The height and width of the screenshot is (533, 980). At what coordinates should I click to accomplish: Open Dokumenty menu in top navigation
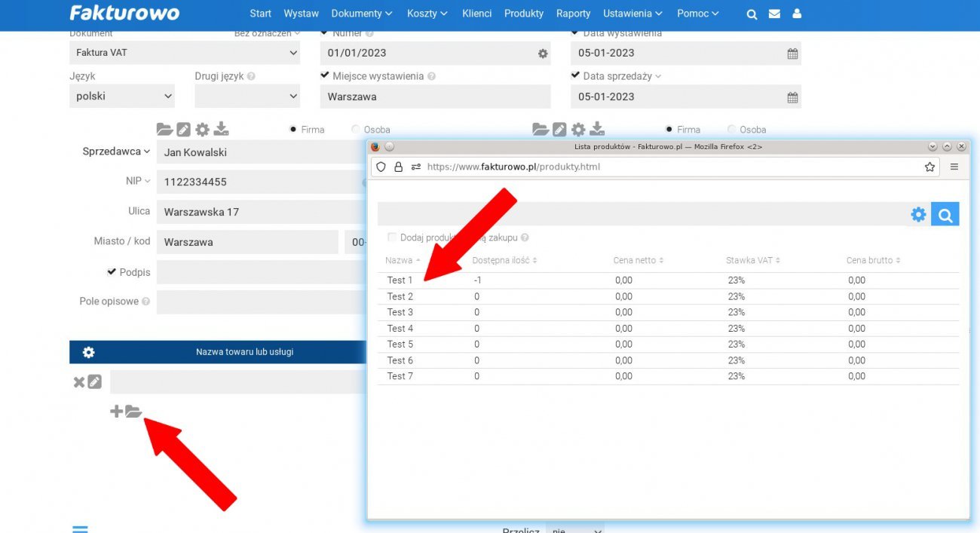[x=362, y=14]
